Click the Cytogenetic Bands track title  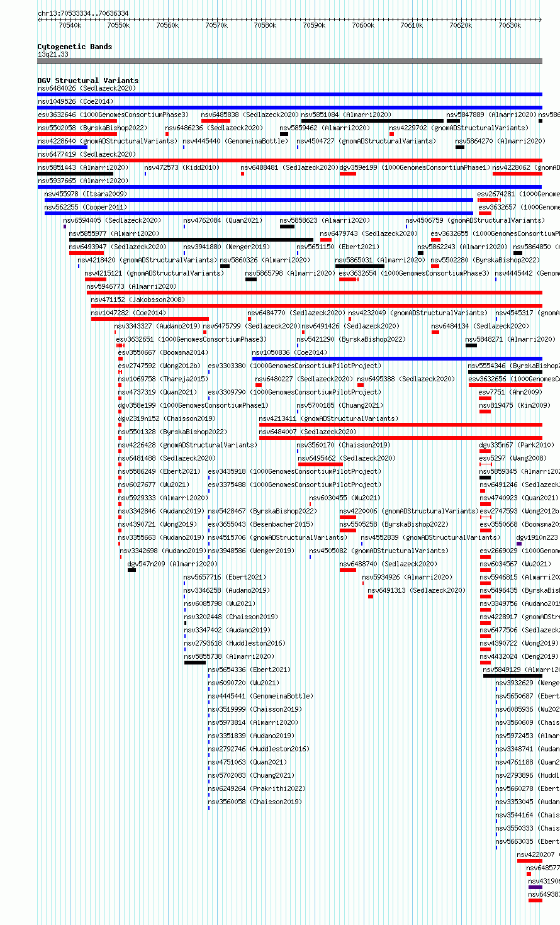coord(74,47)
